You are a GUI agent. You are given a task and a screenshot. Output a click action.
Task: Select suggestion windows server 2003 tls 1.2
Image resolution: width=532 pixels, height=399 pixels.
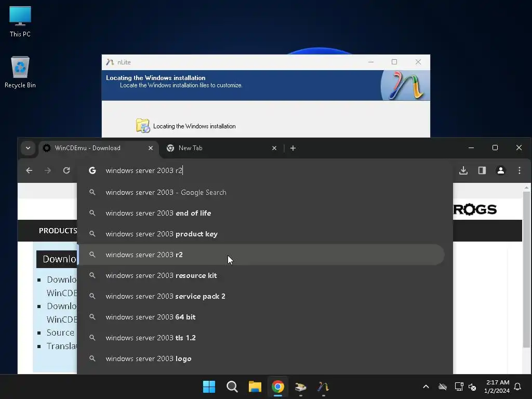click(261, 338)
